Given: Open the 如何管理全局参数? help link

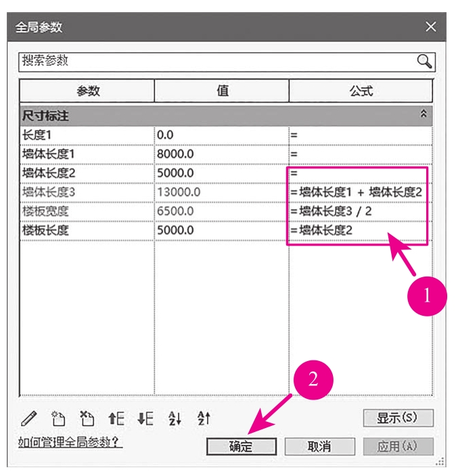Looking at the screenshot, I should point(70,443).
